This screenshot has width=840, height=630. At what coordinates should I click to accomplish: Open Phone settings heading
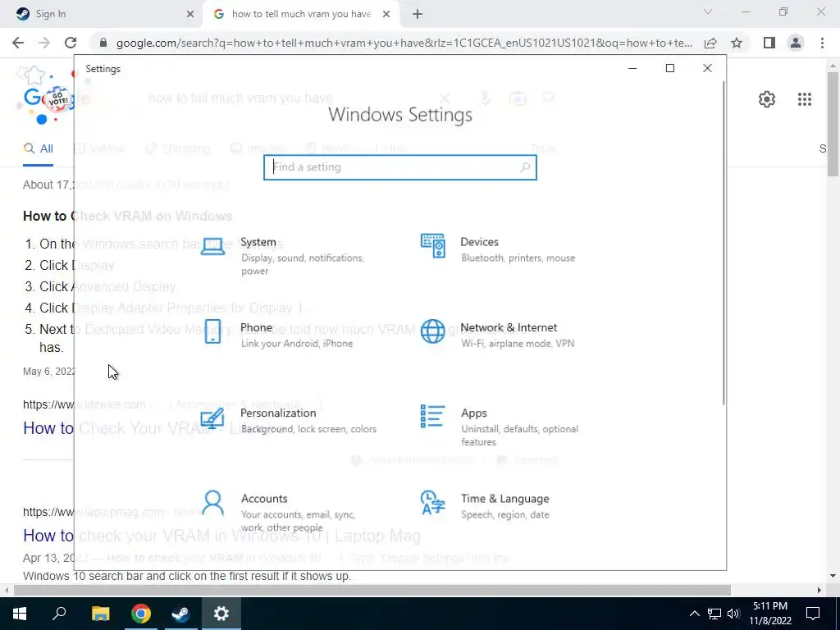256,328
